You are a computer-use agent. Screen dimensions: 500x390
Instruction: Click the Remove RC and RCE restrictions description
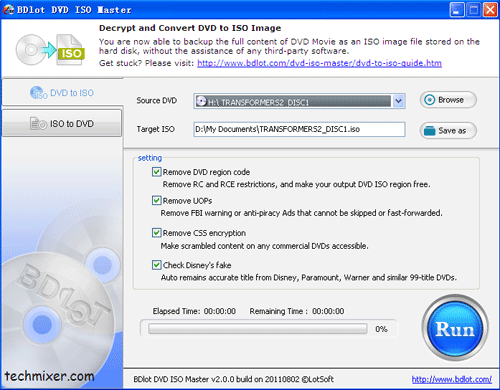pos(296,184)
